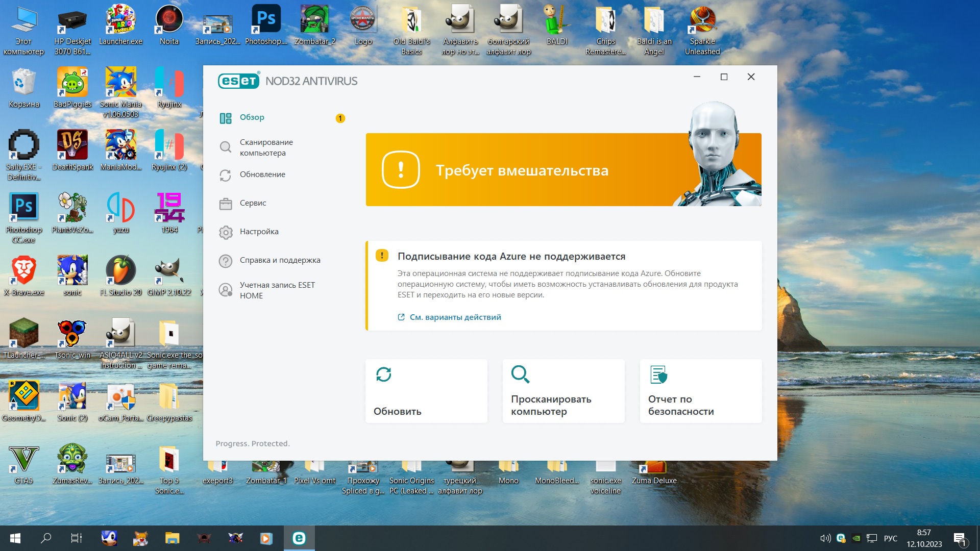Image resolution: width=980 pixels, height=551 pixels.
Task: Select HP Deskjet 3070 desktop shortcut
Action: tap(72, 31)
